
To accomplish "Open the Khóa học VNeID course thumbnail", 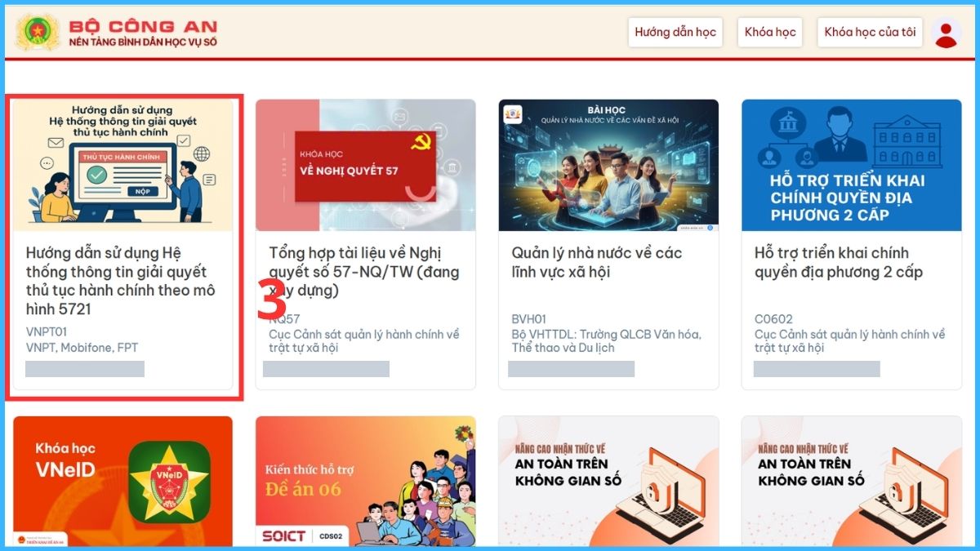I will tap(123, 481).
